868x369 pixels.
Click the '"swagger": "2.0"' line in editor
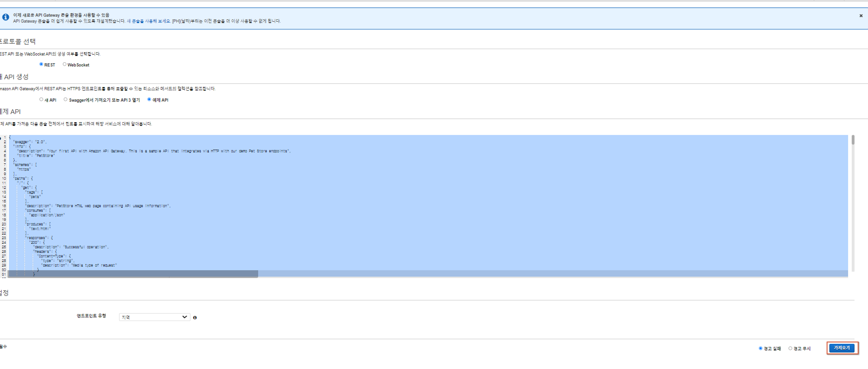pyautogui.click(x=30, y=142)
